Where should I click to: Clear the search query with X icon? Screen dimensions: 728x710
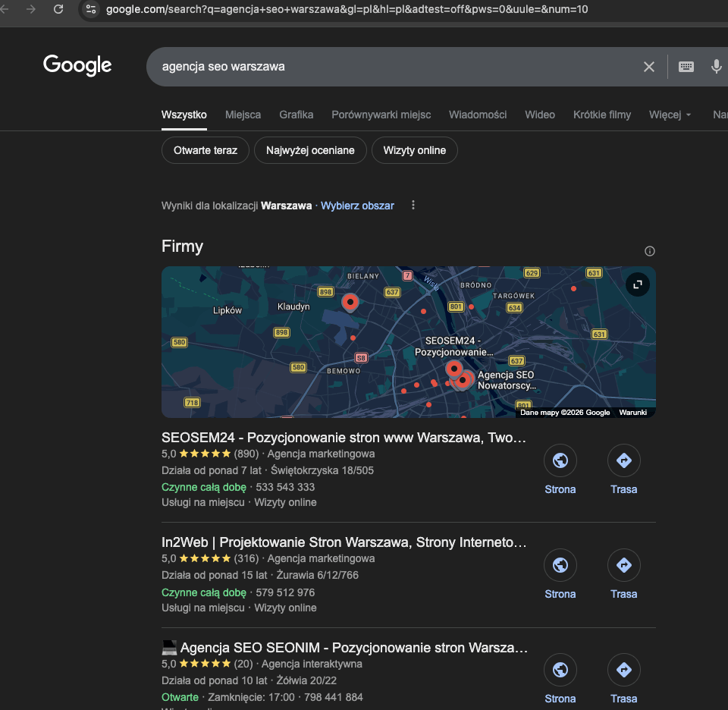(x=649, y=67)
